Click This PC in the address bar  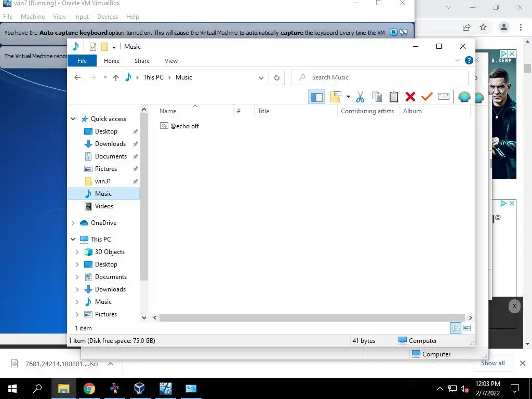pyautogui.click(x=153, y=77)
